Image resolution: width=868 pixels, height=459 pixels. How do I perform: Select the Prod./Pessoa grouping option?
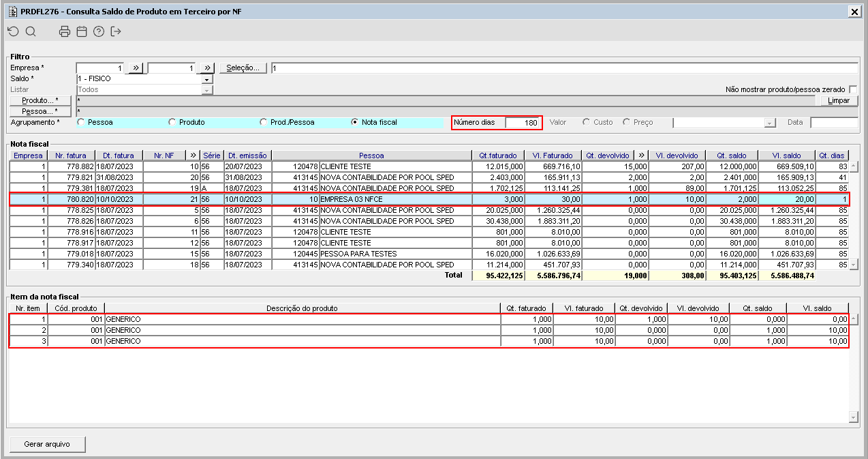(264, 123)
